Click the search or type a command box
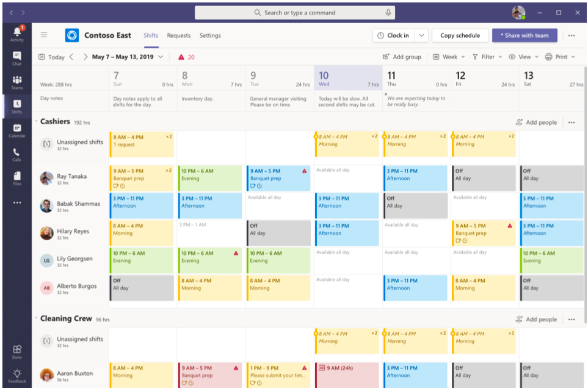The width and height of the screenshot is (588, 390). [295, 13]
